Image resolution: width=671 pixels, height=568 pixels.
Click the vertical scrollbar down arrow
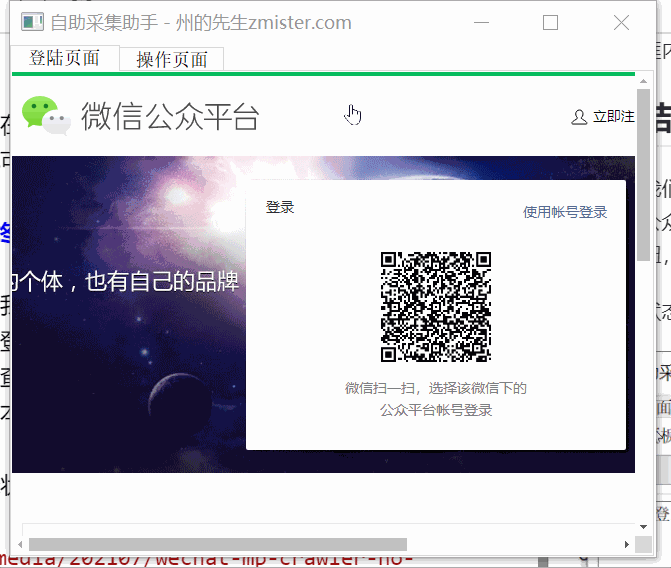coord(643,527)
